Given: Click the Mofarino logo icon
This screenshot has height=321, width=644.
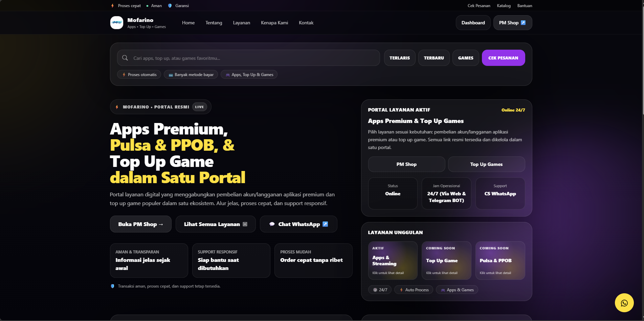Looking at the screenshot, I should click(117, 23).
